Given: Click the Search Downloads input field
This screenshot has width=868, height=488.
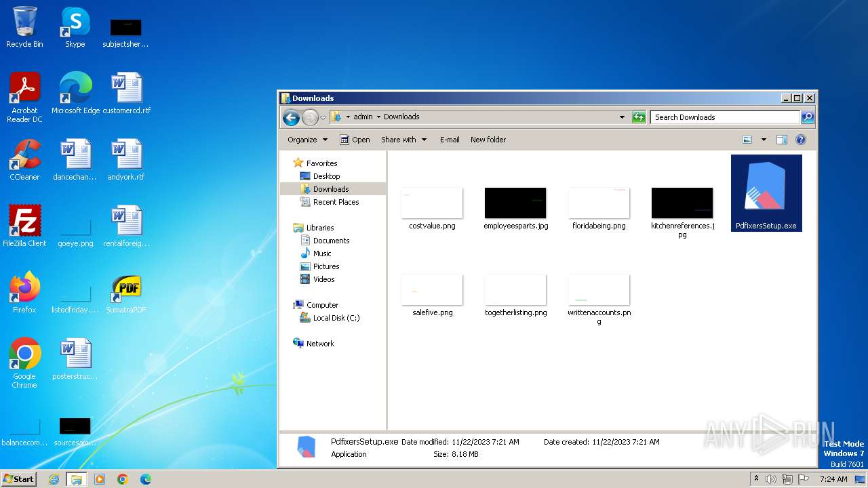Looking at the screenshot, I should pos(725,117).
